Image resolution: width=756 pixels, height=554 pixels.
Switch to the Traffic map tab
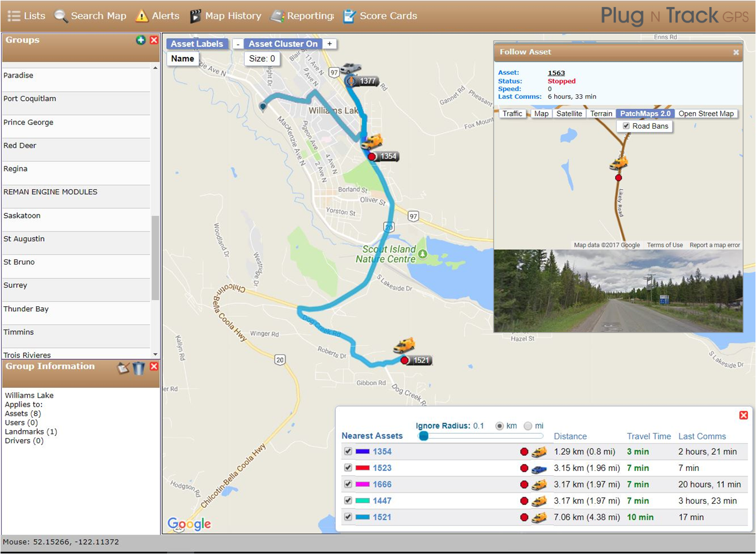click(x=512, y=114)
